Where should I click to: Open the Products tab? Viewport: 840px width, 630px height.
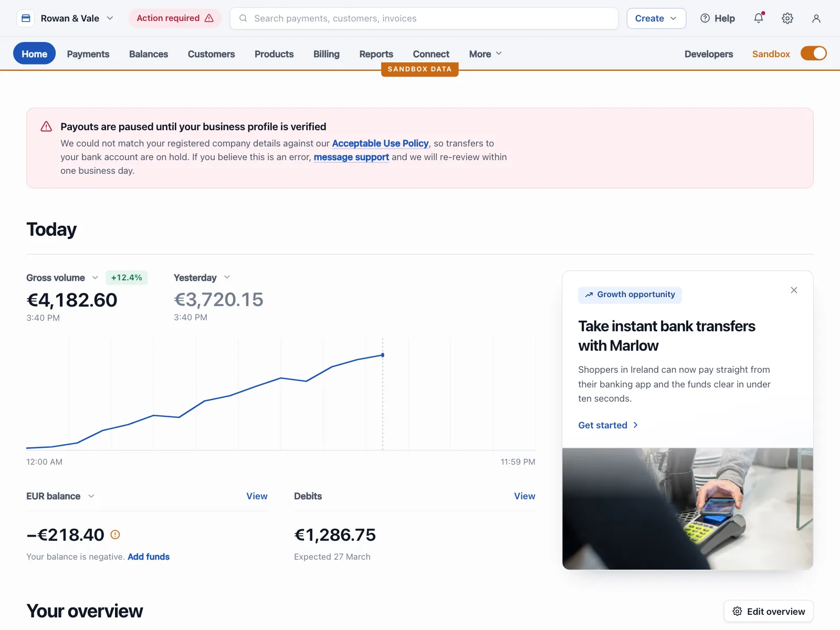click(x=274, y=54)
